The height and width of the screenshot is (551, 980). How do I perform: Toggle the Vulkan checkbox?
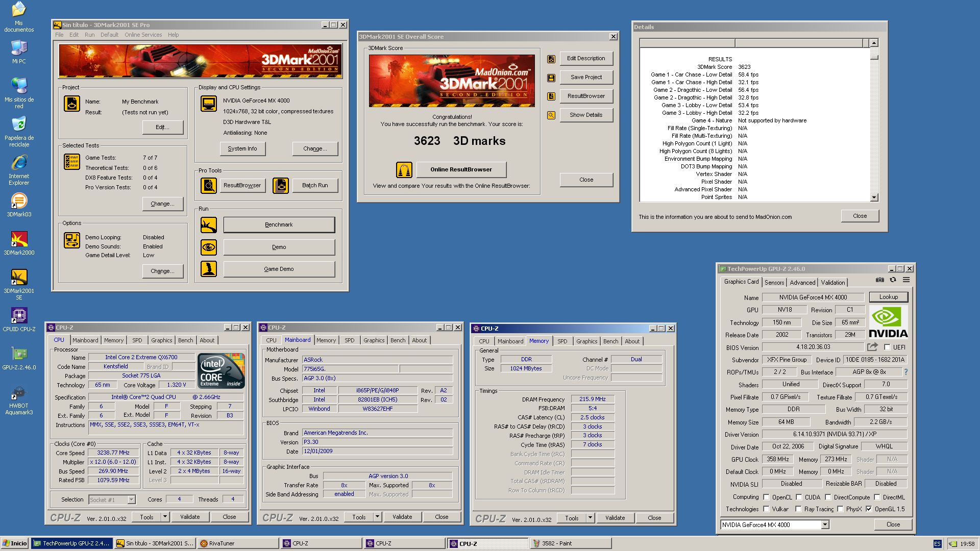(766, 509)
